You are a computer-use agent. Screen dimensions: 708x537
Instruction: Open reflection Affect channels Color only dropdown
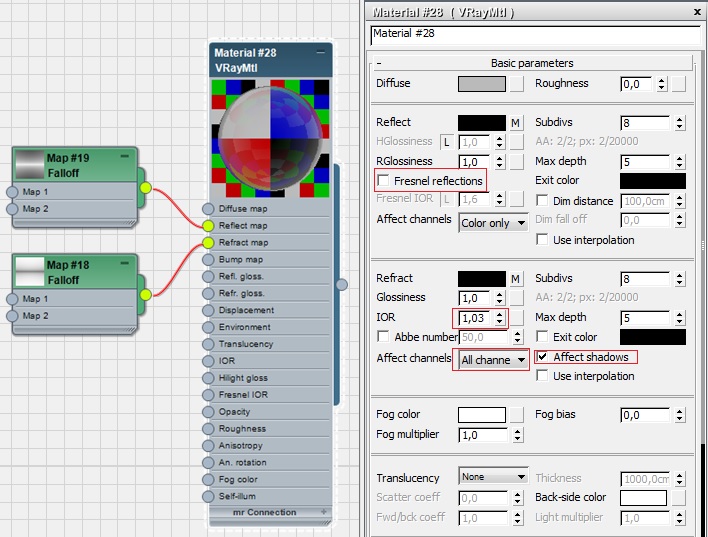click(x=493, y=223)
